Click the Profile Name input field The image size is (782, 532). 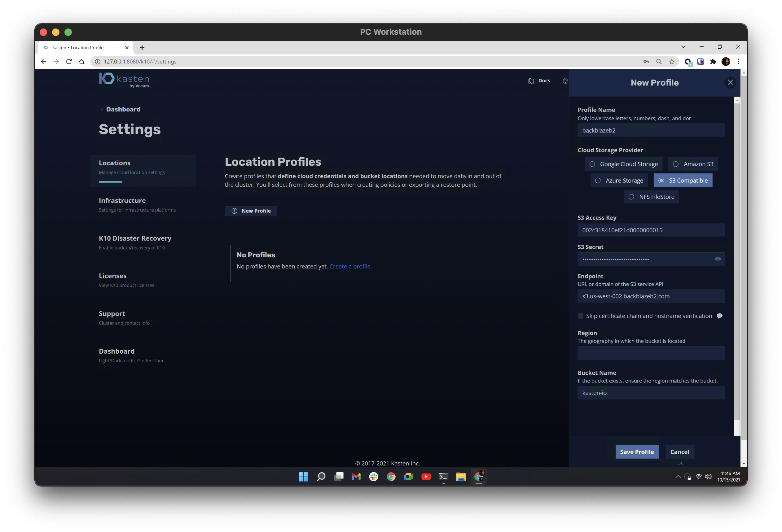coord(652,130)
